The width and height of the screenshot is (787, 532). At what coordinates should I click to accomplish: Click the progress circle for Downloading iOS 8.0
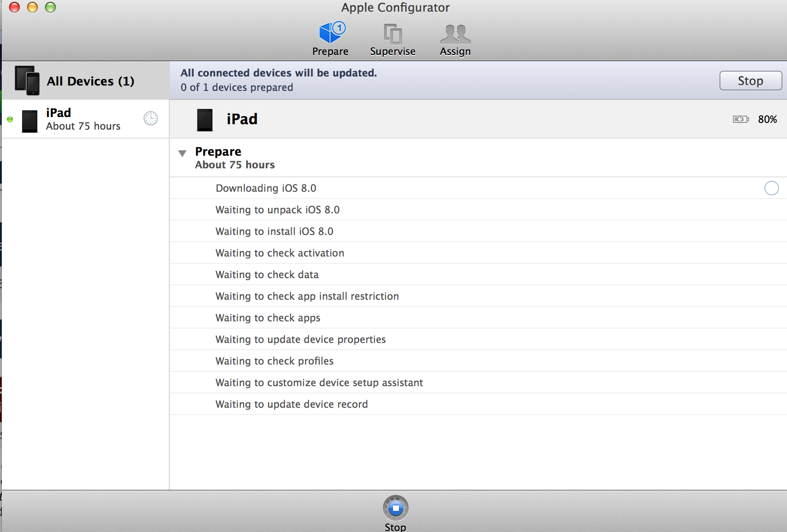[x=771, y=188]
